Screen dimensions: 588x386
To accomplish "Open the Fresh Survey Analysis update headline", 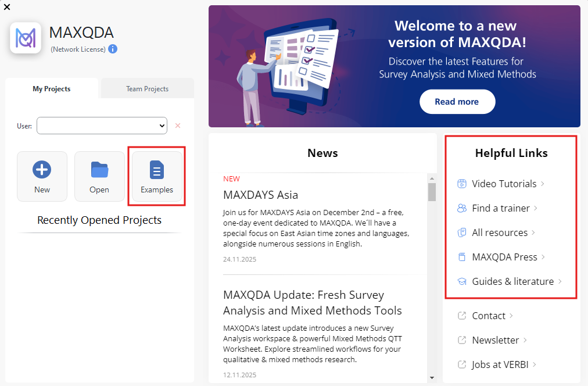I will [313, 303].
